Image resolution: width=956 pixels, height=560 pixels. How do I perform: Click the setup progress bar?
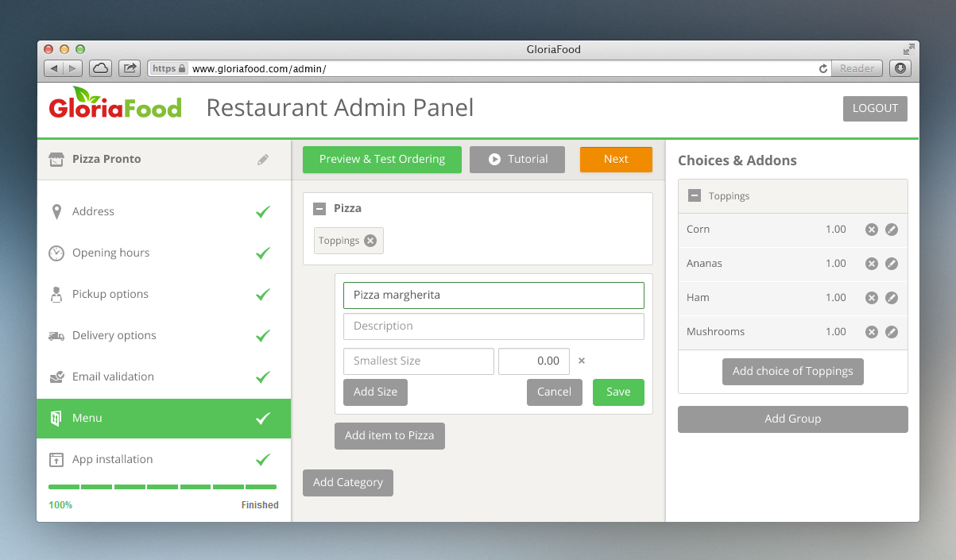[163, 487]
